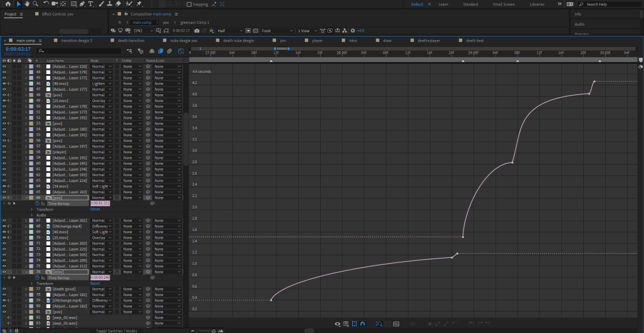Take a snapshot with camera icon
This screenshot has width=644, height=333.
coord(197,31)
